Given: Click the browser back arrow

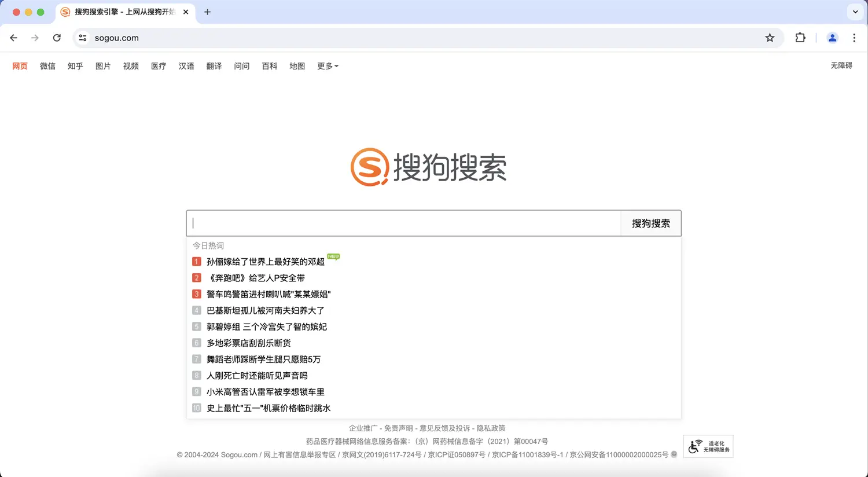Looking at the screenshot, I should [14, 38].
